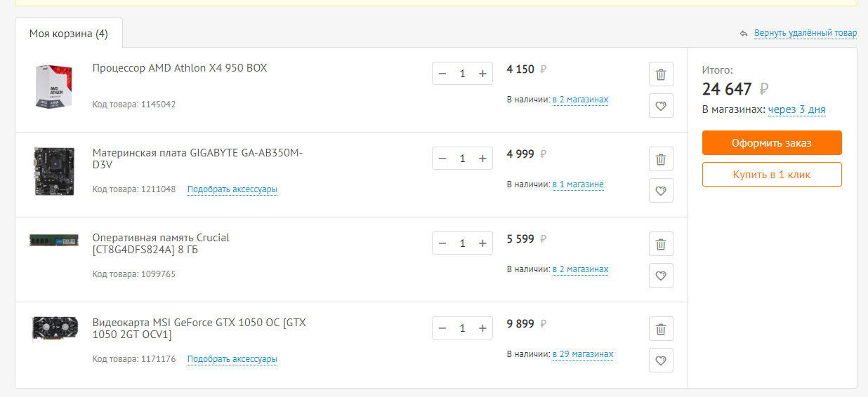The width and height of the screenshot is (868, 397).
Task: Add AMD Athlon processor to wishlist
Action: click(x=661, y=106)
